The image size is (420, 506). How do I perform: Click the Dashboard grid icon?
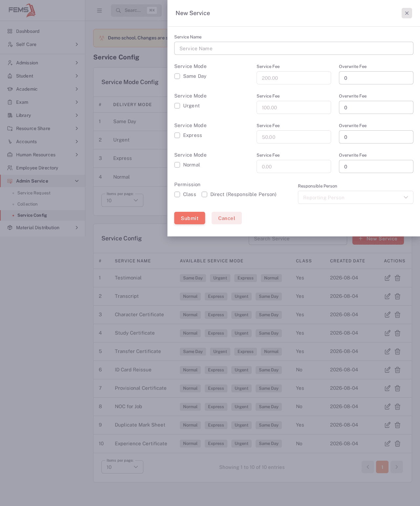pyautogui.click(x=10, y=31)
